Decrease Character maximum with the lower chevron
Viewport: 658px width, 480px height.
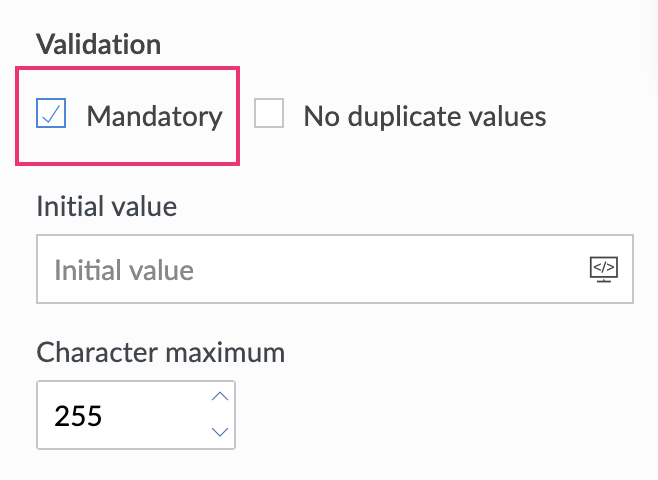pos(221,432)
